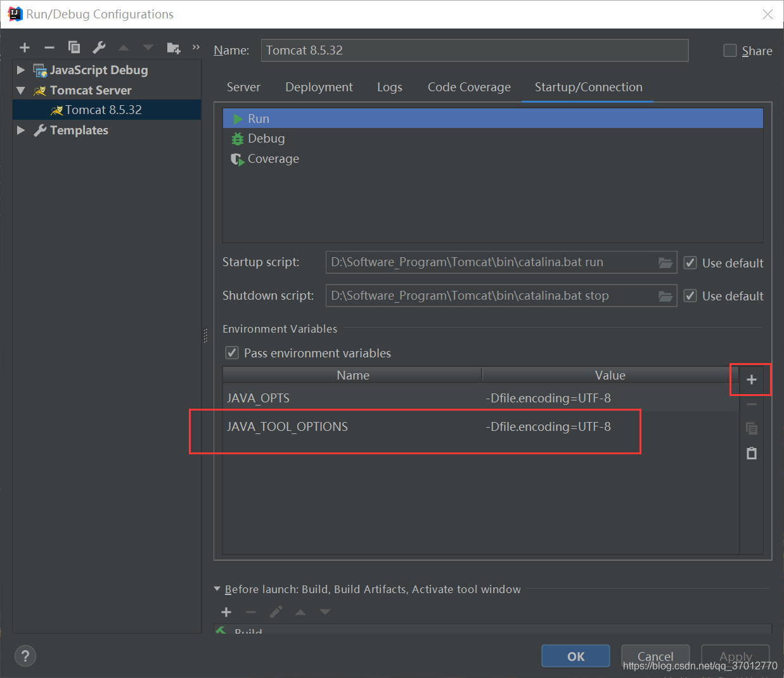Paste environment variables icon
This screenshot has height=678, width=784.
(x=752, y=453)
